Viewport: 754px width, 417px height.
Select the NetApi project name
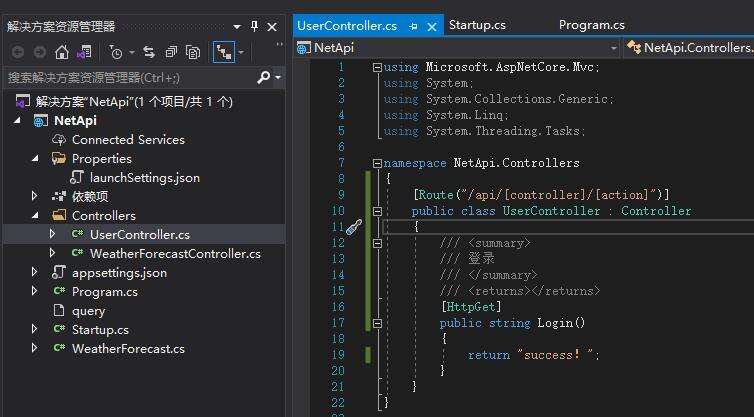coord(75,120)
